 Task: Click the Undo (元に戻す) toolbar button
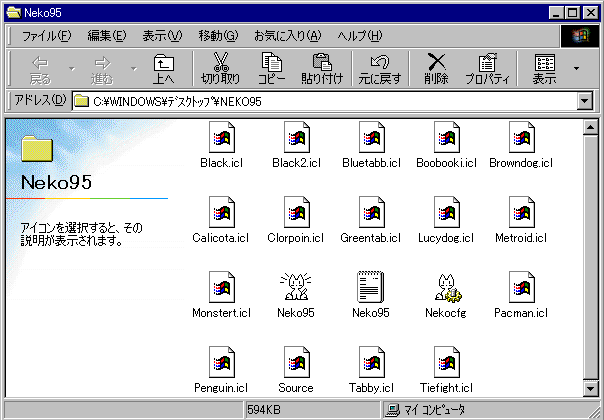(380, 69)
